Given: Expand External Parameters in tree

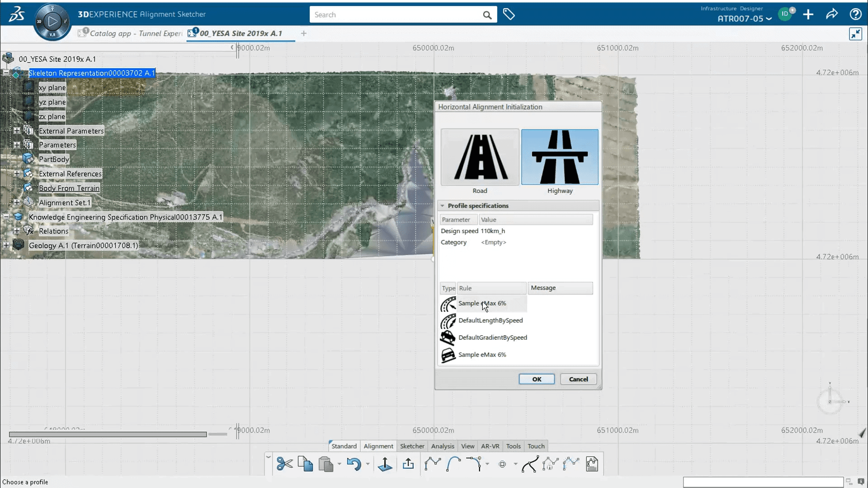Looking at the screenshot, I should click(15, 131).
